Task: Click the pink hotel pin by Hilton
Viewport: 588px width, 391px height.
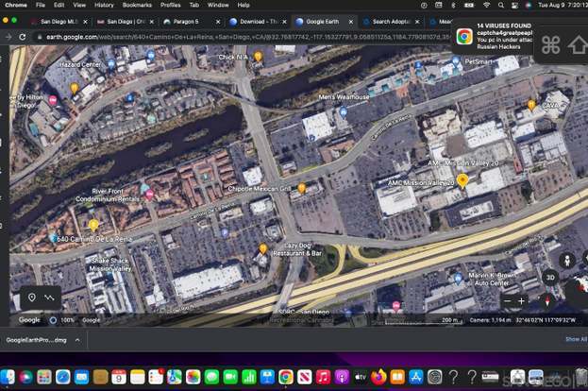Action: pyautogui.click(x=53, y=100)
